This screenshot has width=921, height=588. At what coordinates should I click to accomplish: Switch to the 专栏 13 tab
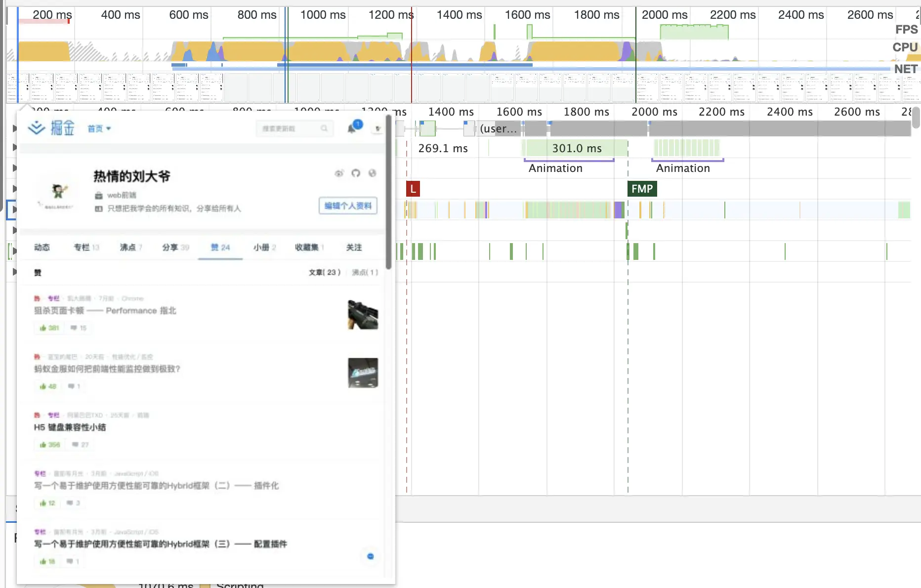tap(86, 248)
